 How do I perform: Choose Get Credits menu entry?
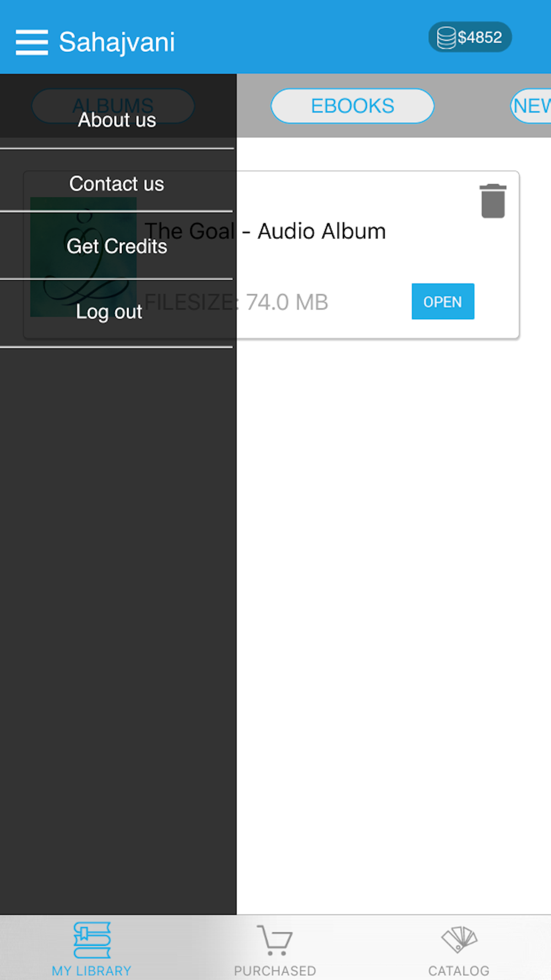coord(117,246)
